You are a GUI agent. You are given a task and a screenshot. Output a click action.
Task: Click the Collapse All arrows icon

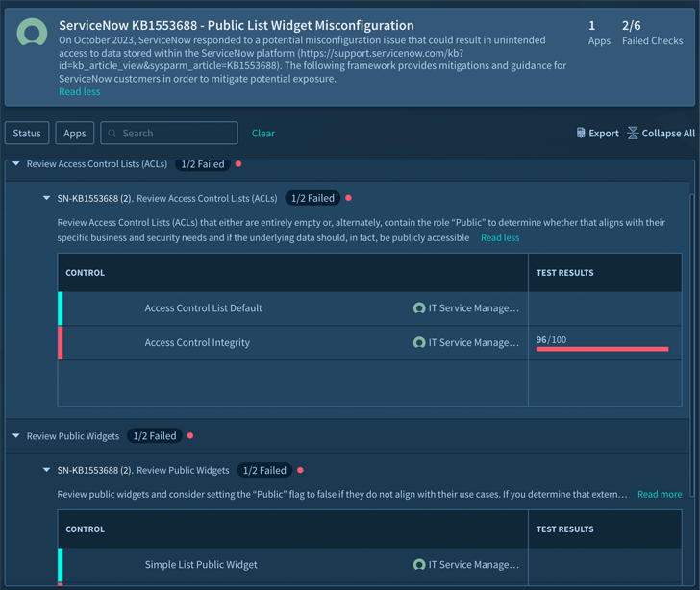[x=633, y=133]
